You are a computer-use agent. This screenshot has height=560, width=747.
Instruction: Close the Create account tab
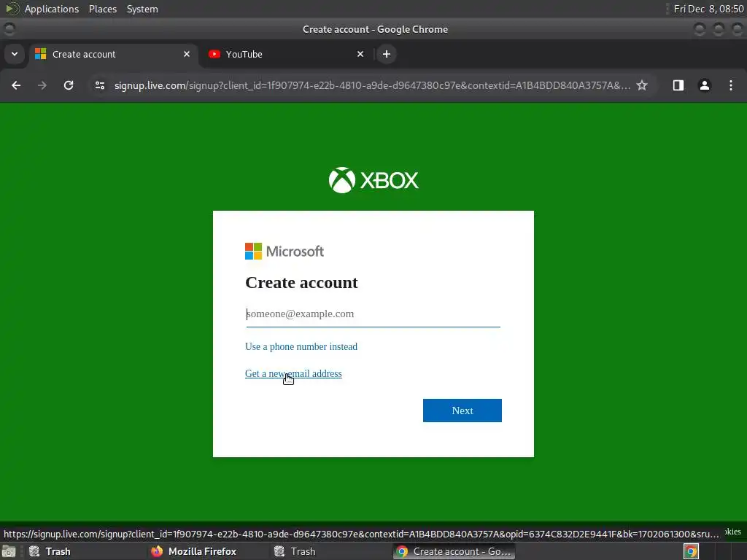coord(187,54)
